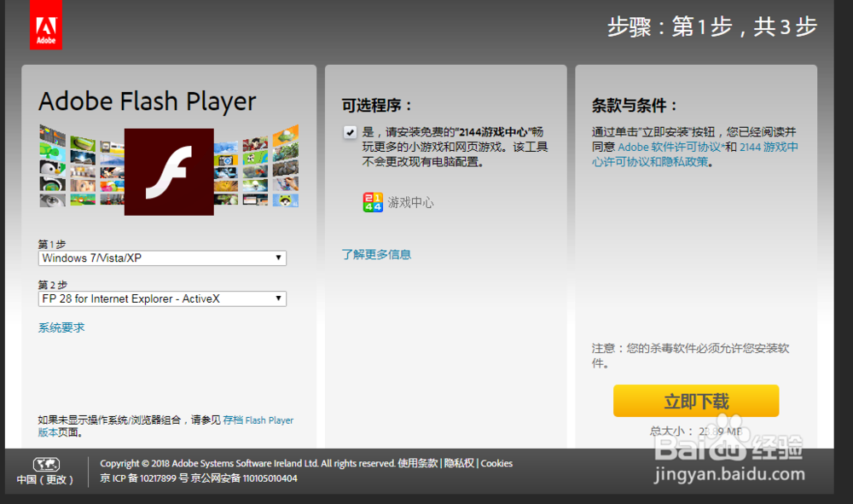Click the 第 2 步 label
The image size is (853, 504).
52,285
